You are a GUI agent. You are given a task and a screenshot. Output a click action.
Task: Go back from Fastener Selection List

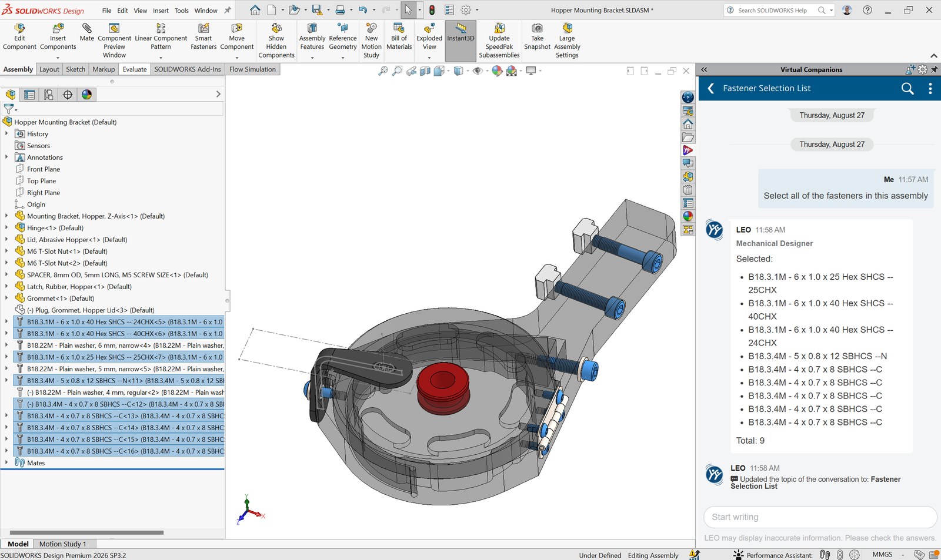pos(710,88)
